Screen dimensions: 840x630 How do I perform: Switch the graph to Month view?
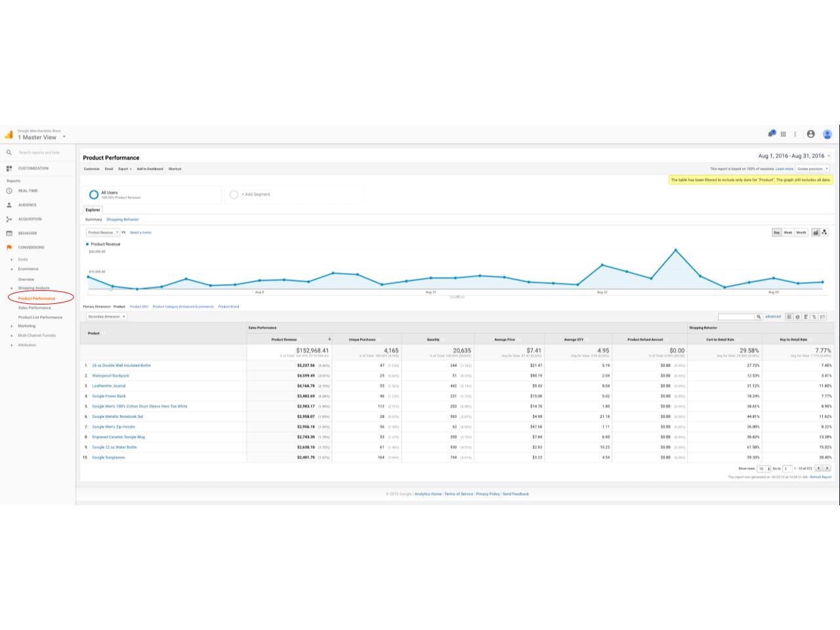coord(801,232)
